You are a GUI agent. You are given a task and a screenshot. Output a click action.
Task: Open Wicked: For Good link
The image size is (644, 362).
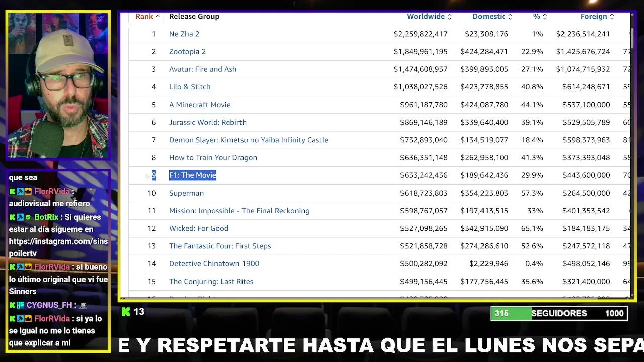coord(199,228)
